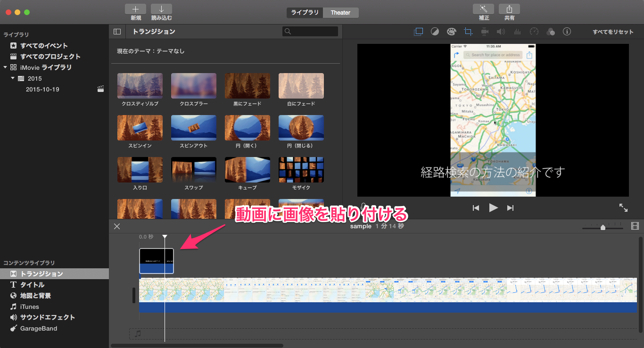
Task: Open the clip filter effects icon
Action: (x=550, y=32)
